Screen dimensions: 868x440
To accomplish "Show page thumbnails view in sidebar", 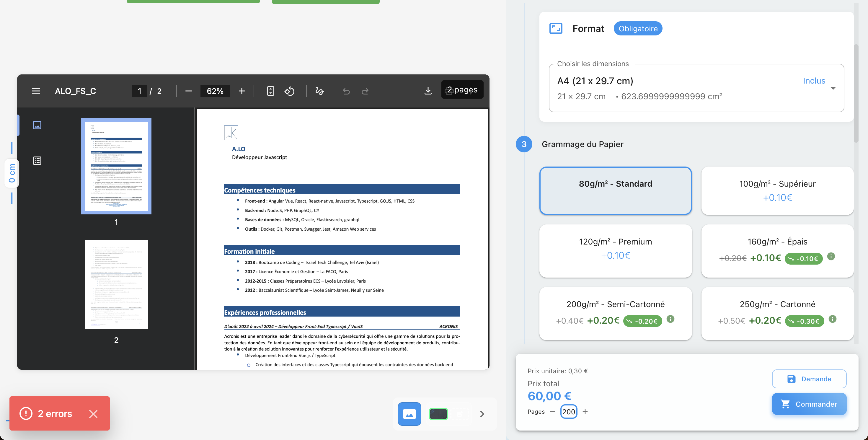I will click(37, 125).
